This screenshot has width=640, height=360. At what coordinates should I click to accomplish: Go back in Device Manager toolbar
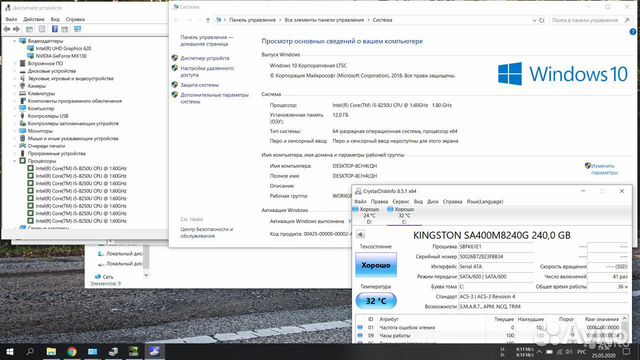pyautogui.click(x=7, y=29)
